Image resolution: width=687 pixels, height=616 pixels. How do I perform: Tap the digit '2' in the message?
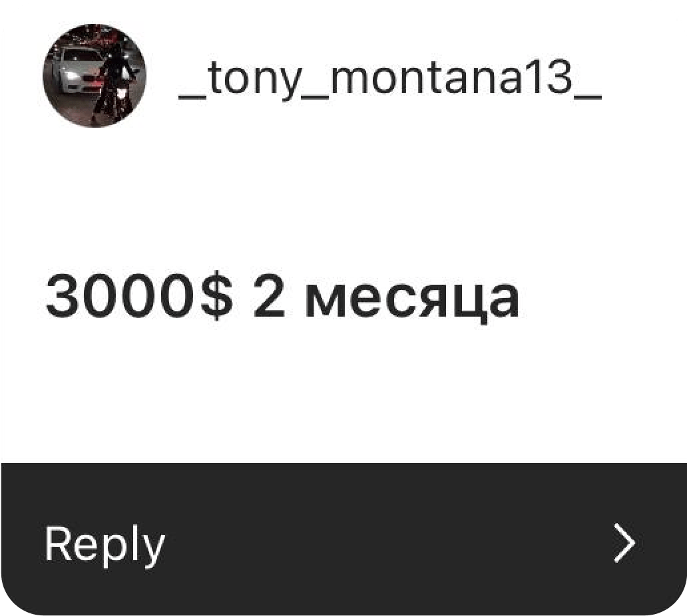click(x=268, y=294)
